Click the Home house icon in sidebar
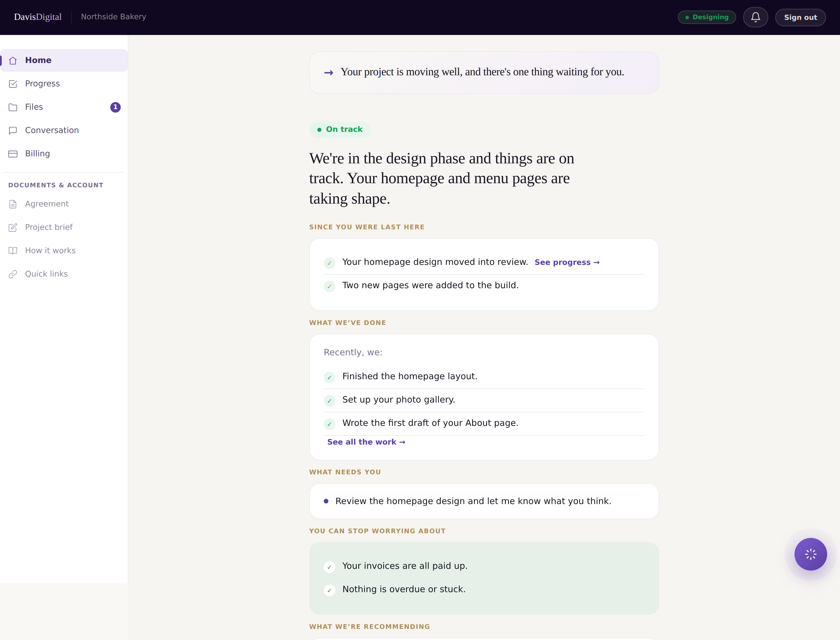Screen dimensions: 840x640 (x=13, y=61)
